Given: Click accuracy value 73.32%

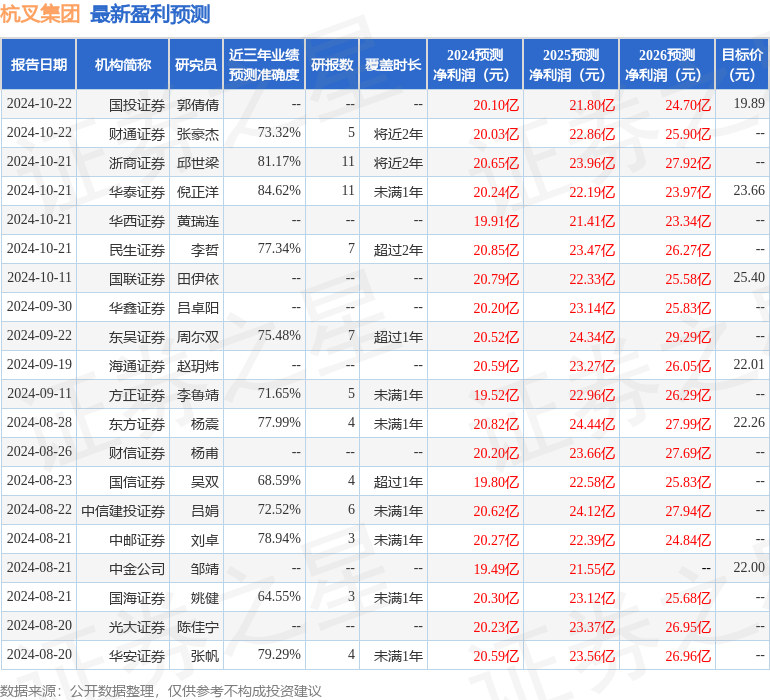Looking at the screenshot, I should coord(279,133).
